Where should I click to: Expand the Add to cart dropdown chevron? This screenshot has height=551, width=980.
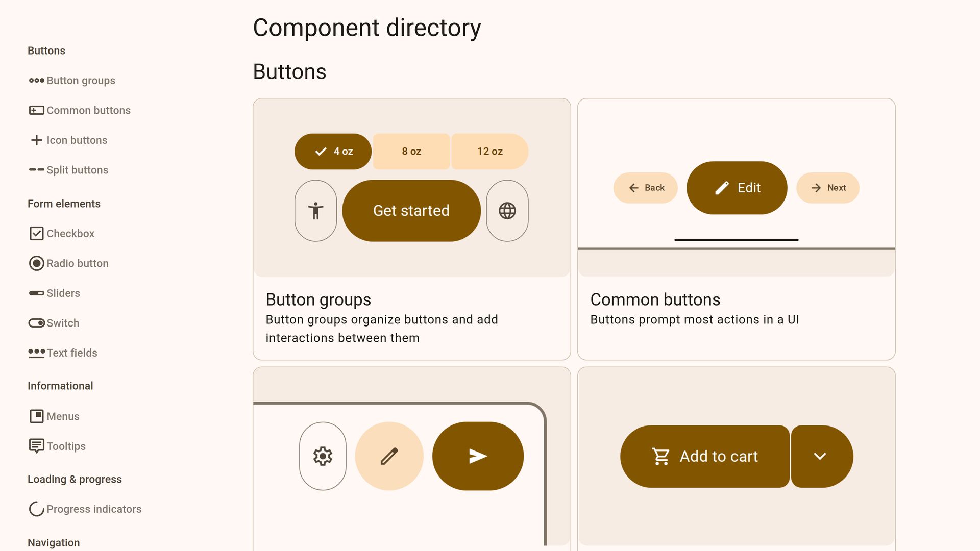click(x=820, y=456)
